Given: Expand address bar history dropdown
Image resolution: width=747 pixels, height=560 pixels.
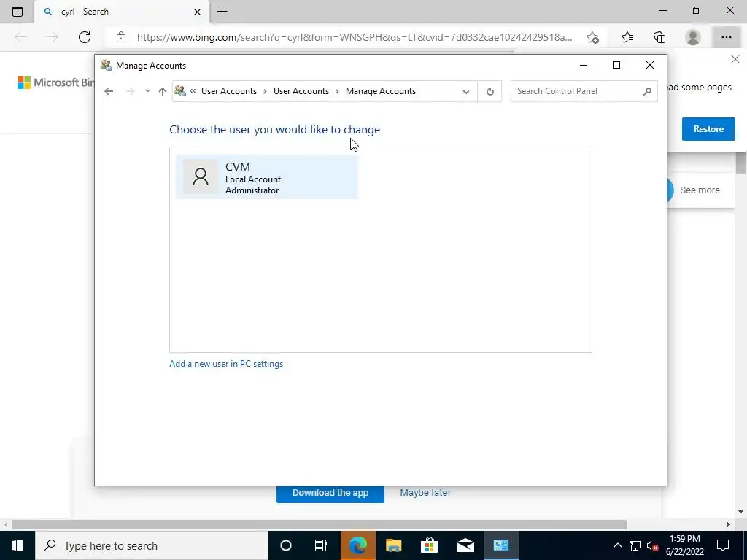Looking at the screenshot, I should tap(466, 91).
